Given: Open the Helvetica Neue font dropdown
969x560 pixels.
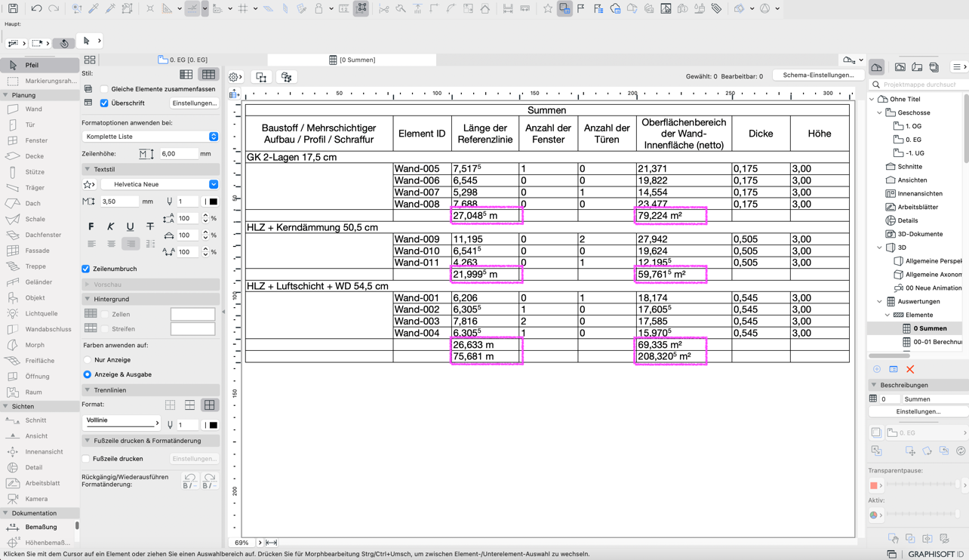Looking at the screenshot, I should pos(160,184).
